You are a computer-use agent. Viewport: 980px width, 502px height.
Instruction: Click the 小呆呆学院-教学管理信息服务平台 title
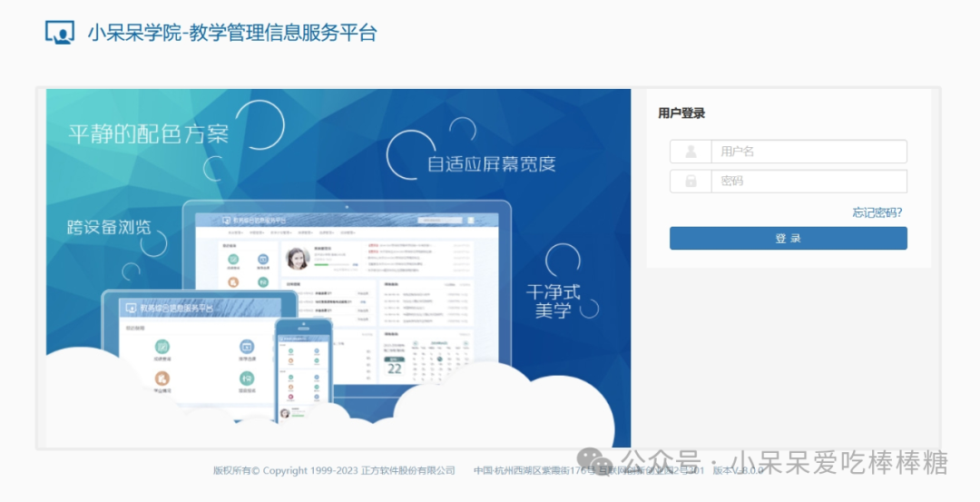click(232, 33)
